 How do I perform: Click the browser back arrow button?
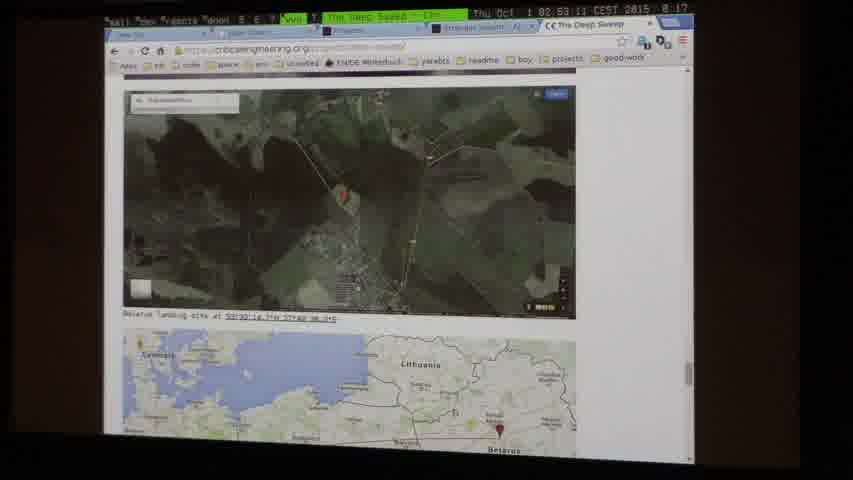coord(115,50)
